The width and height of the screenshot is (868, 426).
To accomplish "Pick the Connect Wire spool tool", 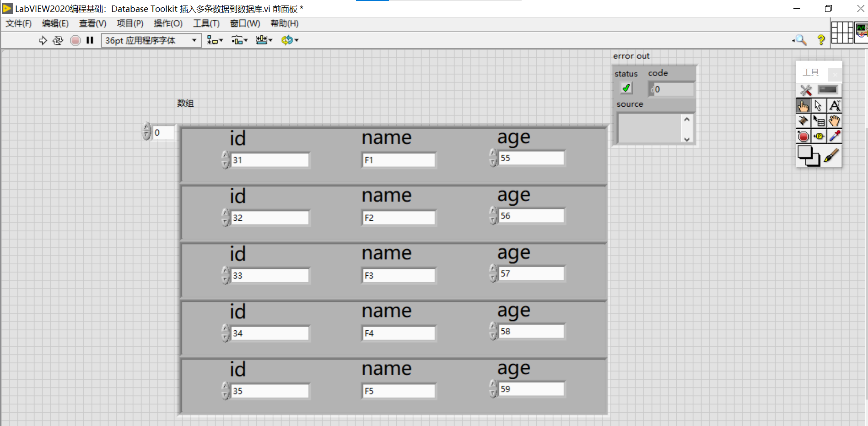I will [803, 121].
